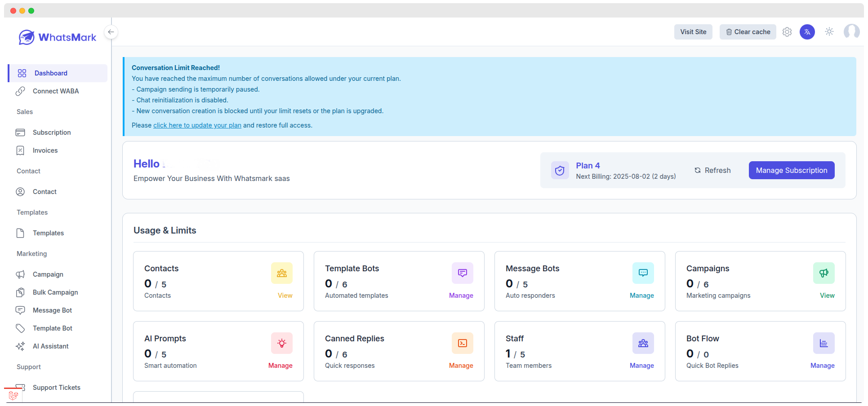
Task: Click Manage on Message Bots card
Action: coord(642,296)
